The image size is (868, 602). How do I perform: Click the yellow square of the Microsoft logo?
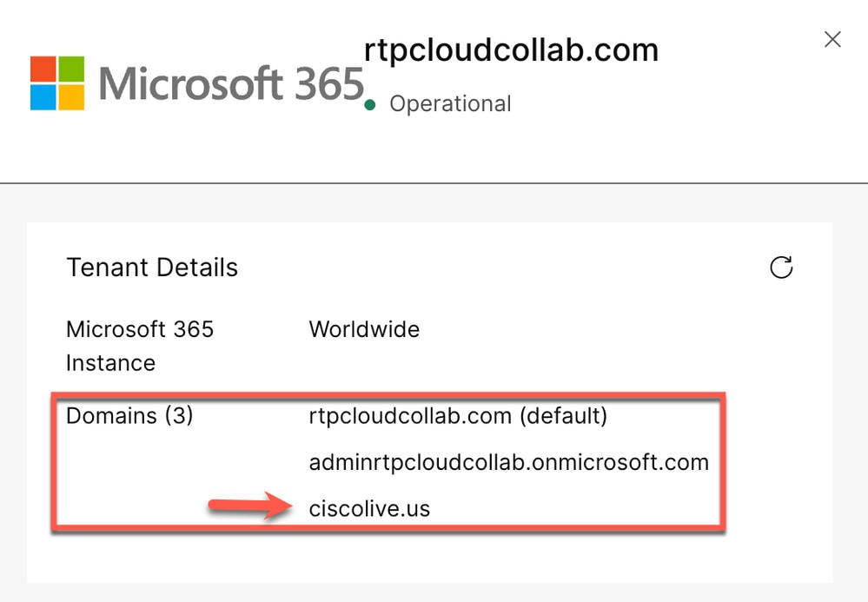point(71,97)
